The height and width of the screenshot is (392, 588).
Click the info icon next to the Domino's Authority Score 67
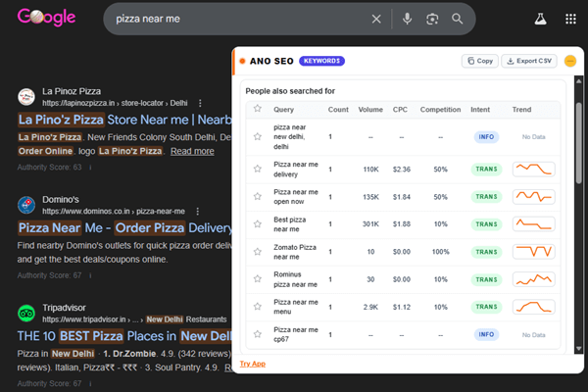(x=90, y=275)
